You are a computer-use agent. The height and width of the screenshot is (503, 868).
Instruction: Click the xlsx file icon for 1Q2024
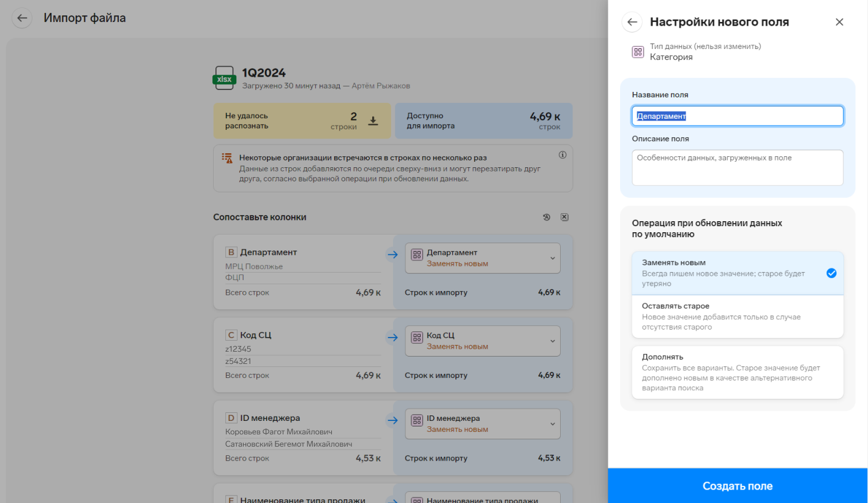pyautogui.click(x=224, y=78)
